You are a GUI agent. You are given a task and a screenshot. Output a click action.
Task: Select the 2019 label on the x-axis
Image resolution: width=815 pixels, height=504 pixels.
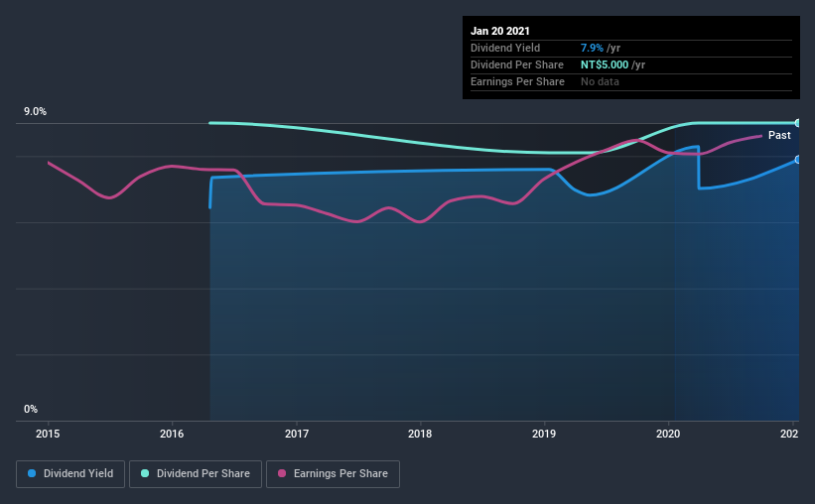point(544,434)
